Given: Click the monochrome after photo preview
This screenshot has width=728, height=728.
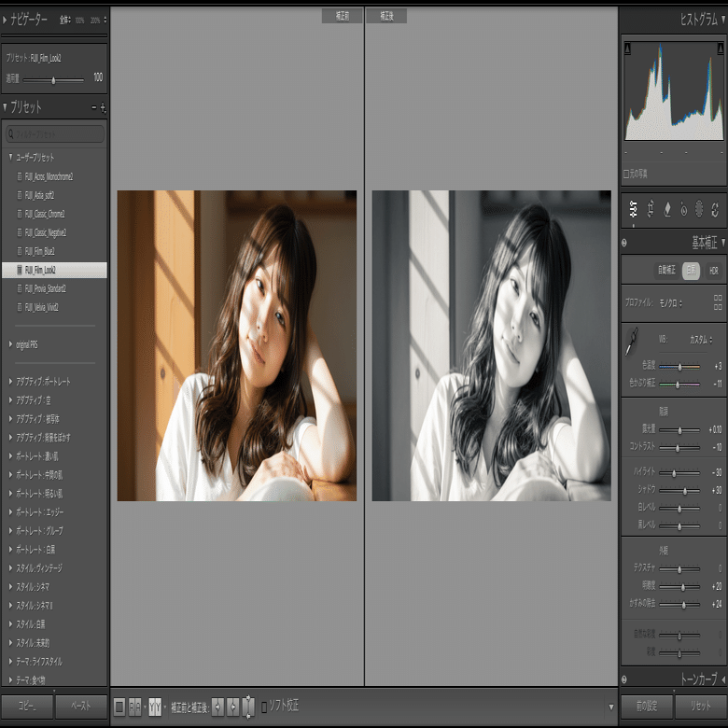Looking at the screenshot, I should click(x=491, y=345).
